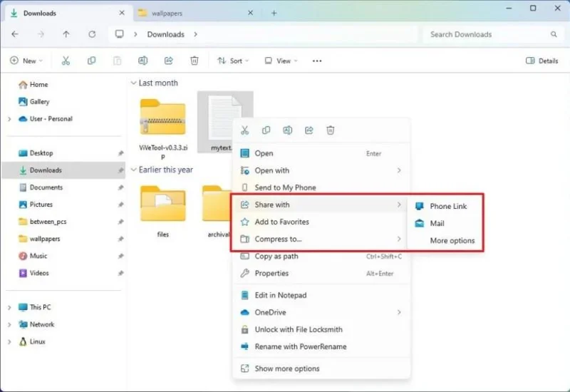
Task: Go up one folder level
Action: pyautogui.click(x=66, y=34)
